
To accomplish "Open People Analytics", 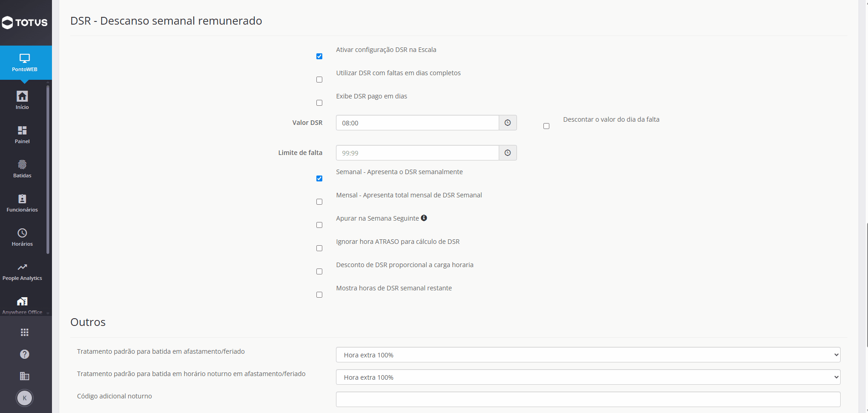I will click(22, 271).
